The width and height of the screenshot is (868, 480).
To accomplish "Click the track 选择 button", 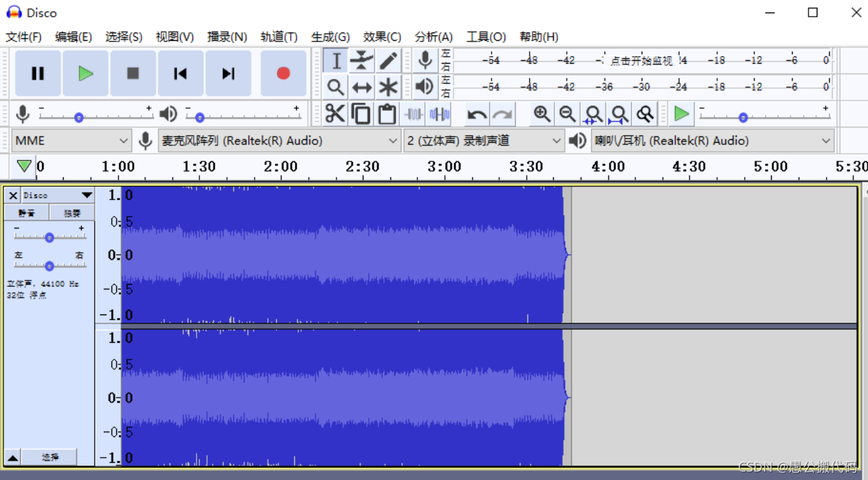I will 50,457.
